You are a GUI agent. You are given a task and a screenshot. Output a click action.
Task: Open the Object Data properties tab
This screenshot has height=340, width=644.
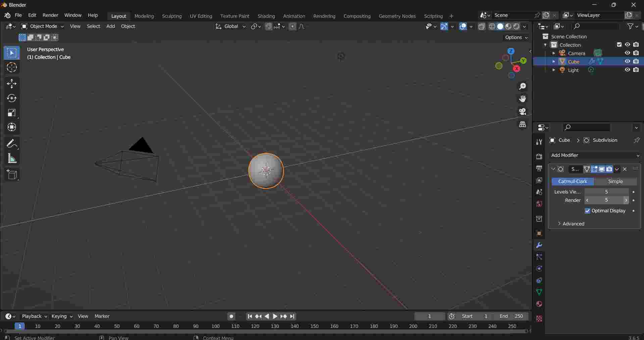click(x=539, y=292)
